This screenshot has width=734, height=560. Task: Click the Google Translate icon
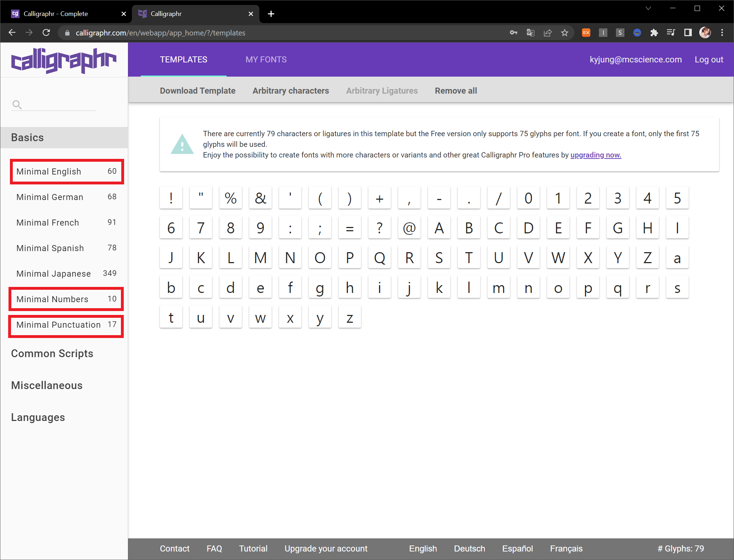pos(530,33)
